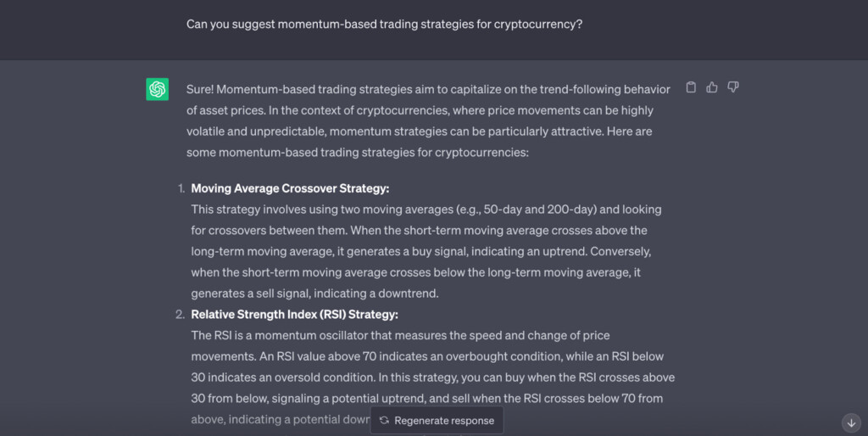Click the opening word "Sure!" in the response
This screenshot has height=436, width=868.
(202, 89)
